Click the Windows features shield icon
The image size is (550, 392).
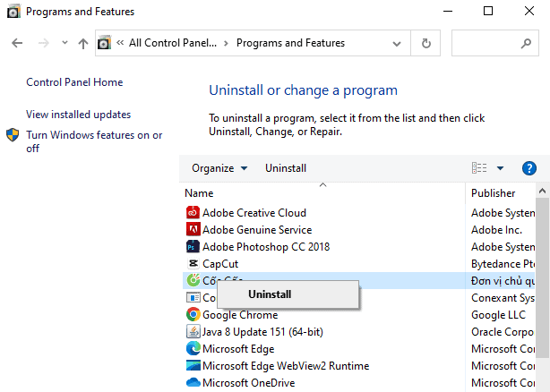pyautogui.click(x=13, y=135)
